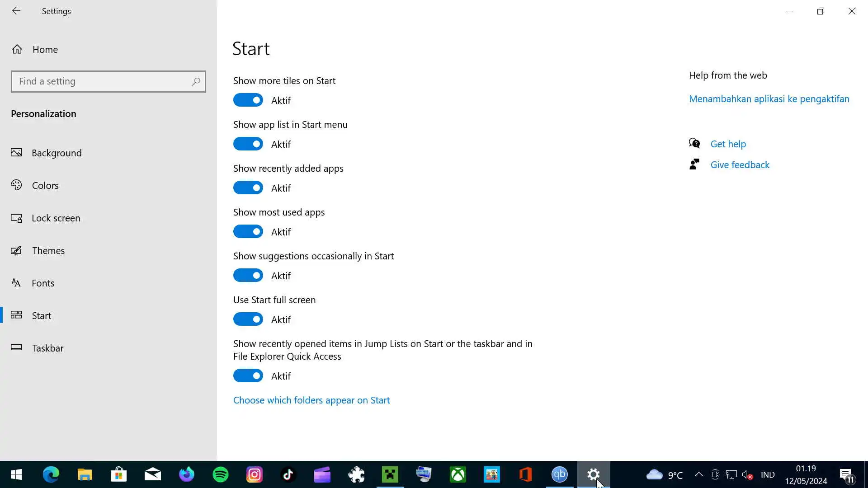The height and width of the screenshot is (488, 868).
Task: Disable Show most used apps
Action: (248, 231)
